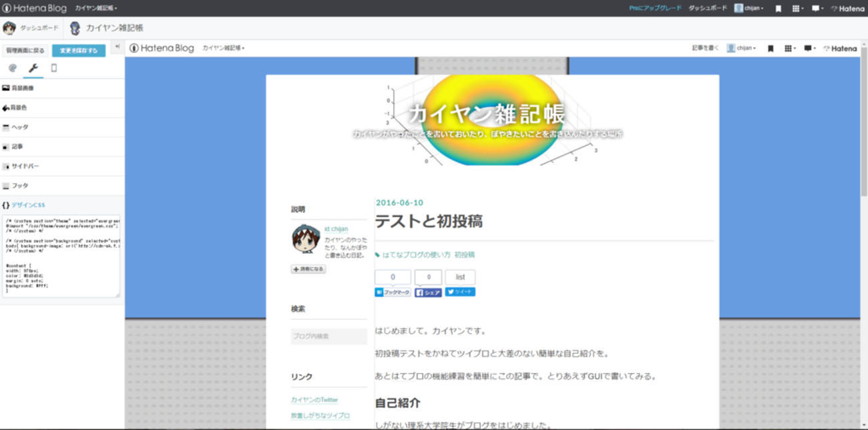The height and width of the screenshot is (430, 868).
Task: Expand the 記事 section
Action: 62,146
